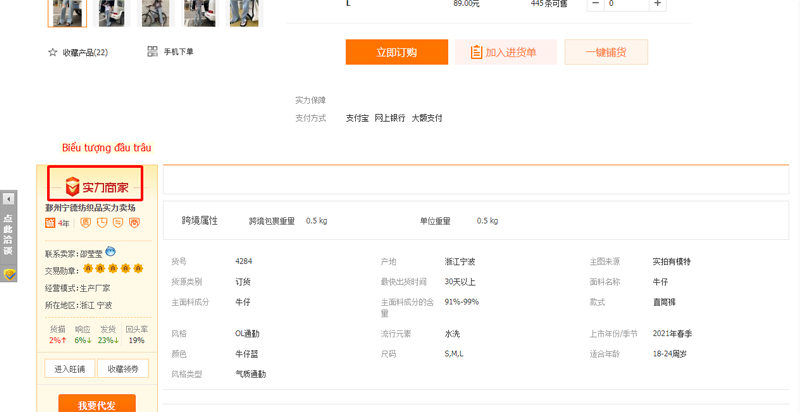Click the shield icon on left side tab
This screenshot has width=800, height=412.
coord(9,274)
